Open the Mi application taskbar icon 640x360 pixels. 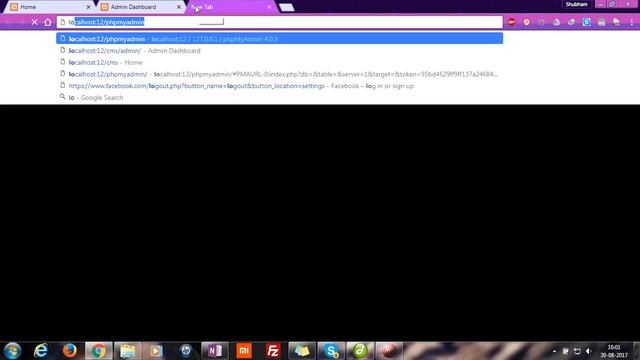tap(244, 351)
